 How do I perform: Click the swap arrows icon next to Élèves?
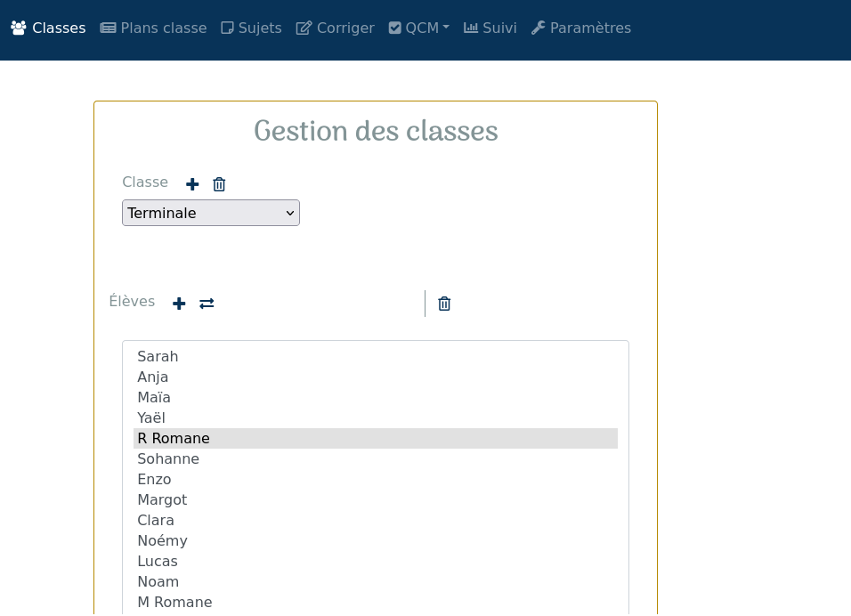click(x=207, y=304)
